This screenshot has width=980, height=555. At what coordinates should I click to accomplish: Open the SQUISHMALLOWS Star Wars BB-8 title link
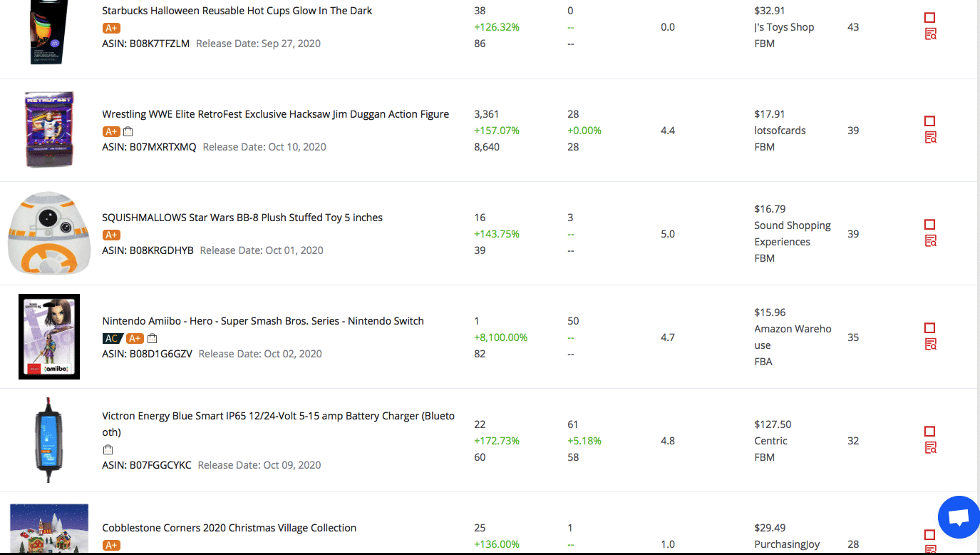point(242,218)
